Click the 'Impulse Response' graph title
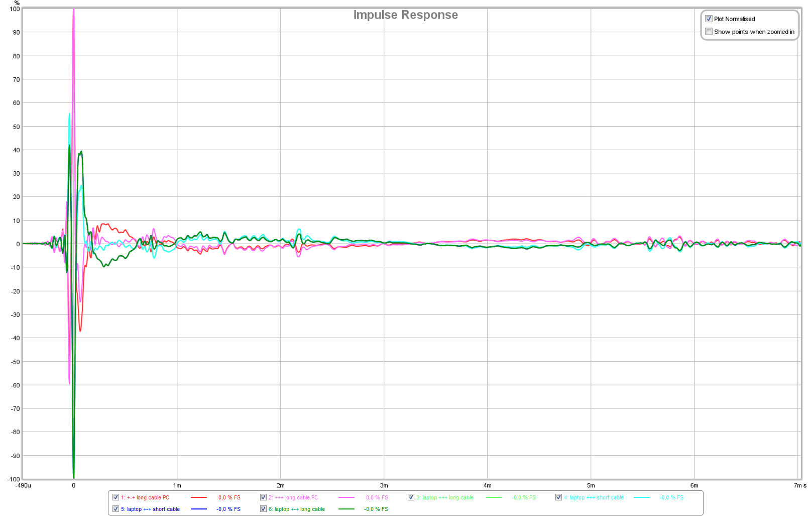This screenshot has height=516, width=812. coord(406,15)
